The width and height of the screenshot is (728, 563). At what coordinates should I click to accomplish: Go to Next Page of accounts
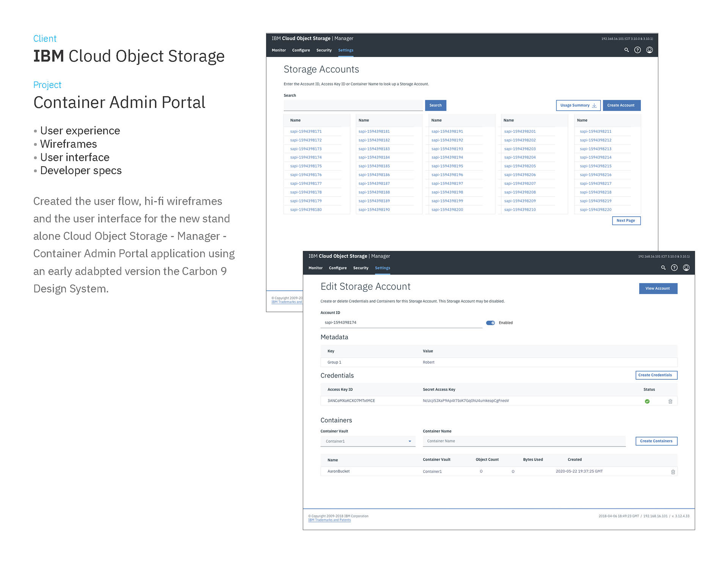pyautogui.click(x=626, y=221)
